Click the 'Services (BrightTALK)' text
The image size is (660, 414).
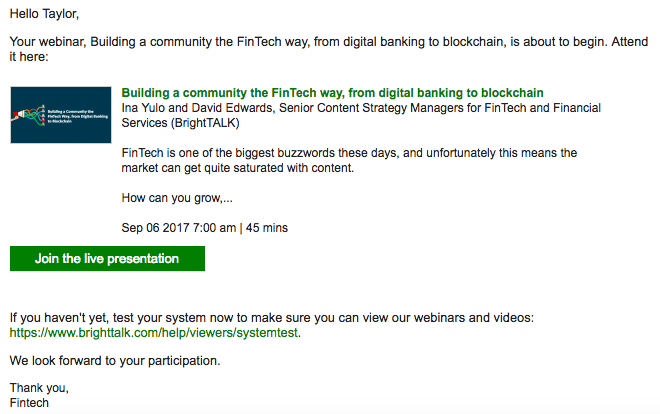pos(181,123)
